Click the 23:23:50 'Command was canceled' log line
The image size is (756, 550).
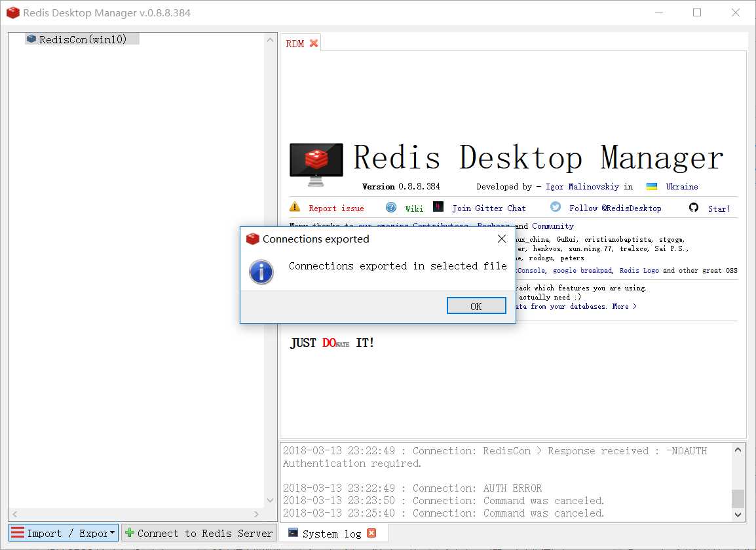click(444, 501)
